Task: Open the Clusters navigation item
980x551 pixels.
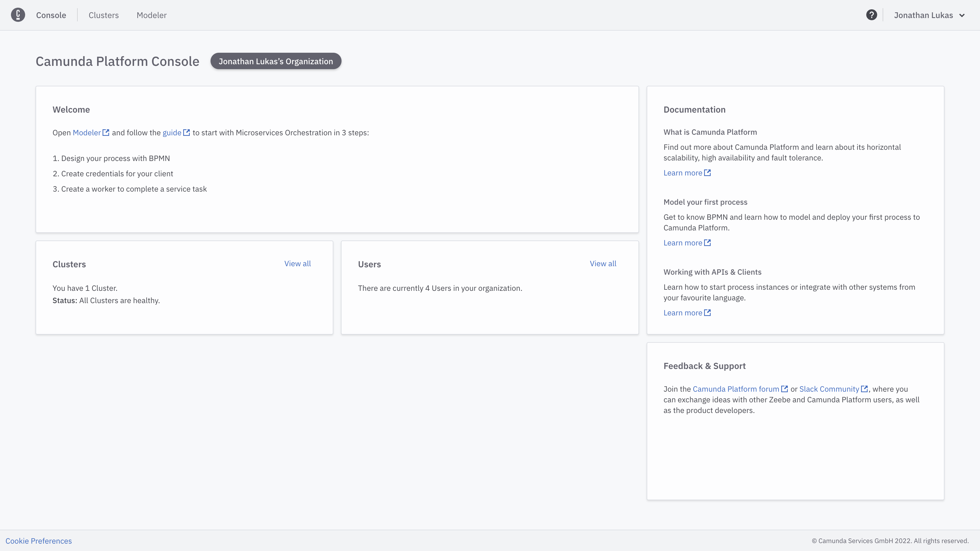Action: click(x=103, y=15)
